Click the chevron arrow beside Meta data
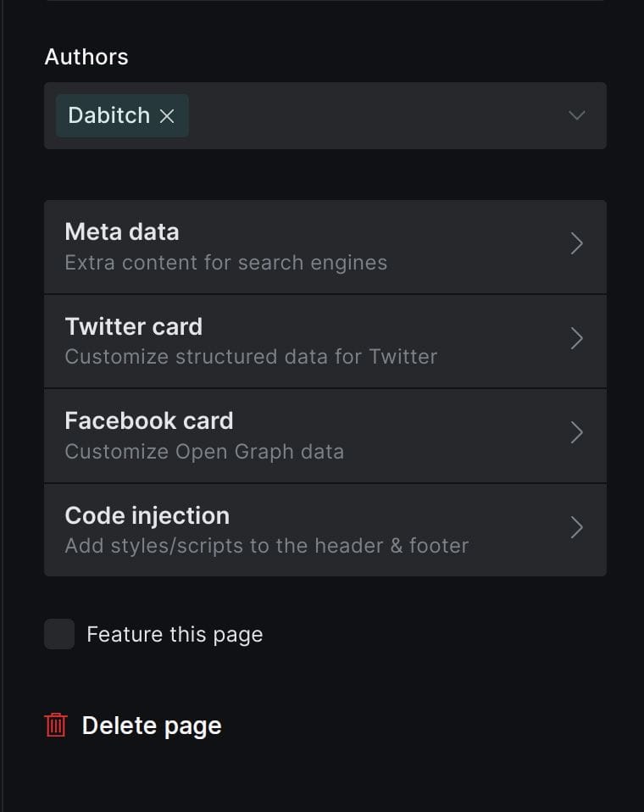Viewport: 644px width, 812px height. pos(577,243)
